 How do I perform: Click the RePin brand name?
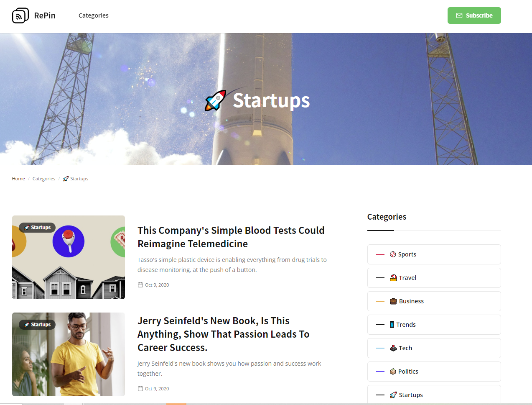[x=45, y=15]
